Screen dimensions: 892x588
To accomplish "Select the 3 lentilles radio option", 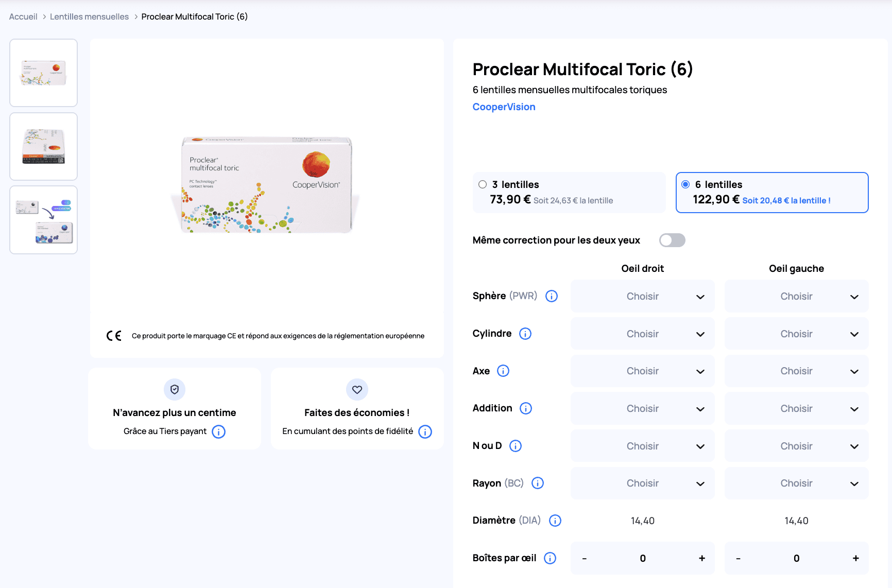I will click(483, 184).
